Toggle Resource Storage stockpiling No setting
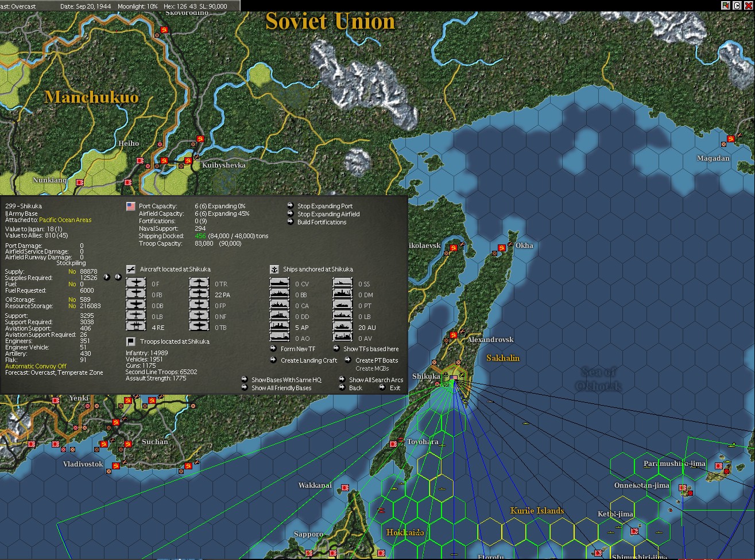Image resolution: width=755 pixels, height=560 pixels. pyautogui.click(x=72, y=306)
